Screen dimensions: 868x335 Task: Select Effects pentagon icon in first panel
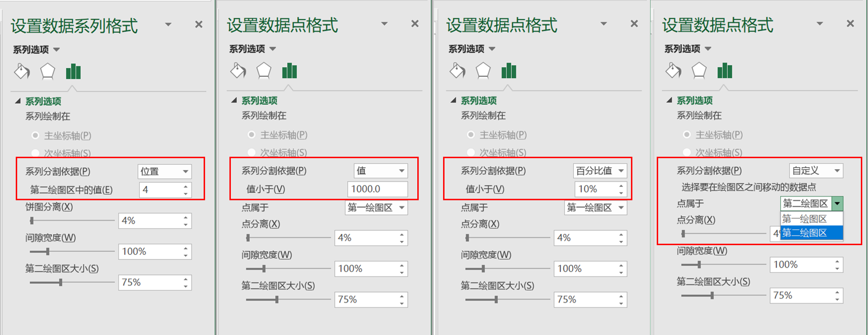48,72
